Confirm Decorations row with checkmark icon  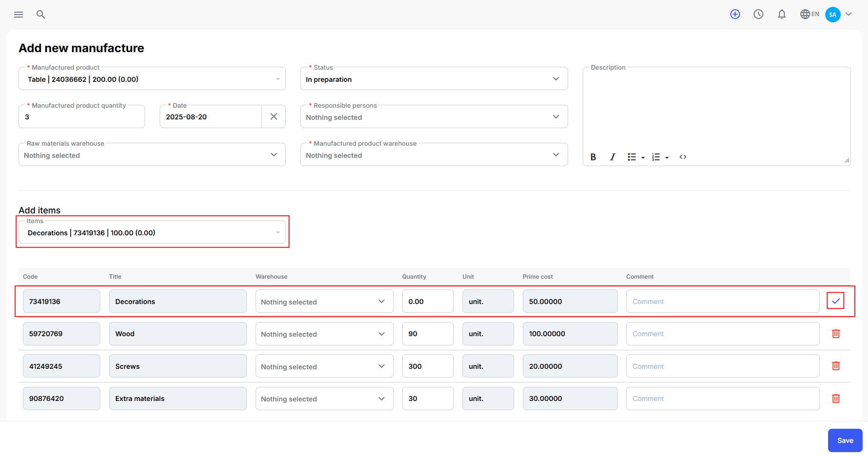(835, 301)
